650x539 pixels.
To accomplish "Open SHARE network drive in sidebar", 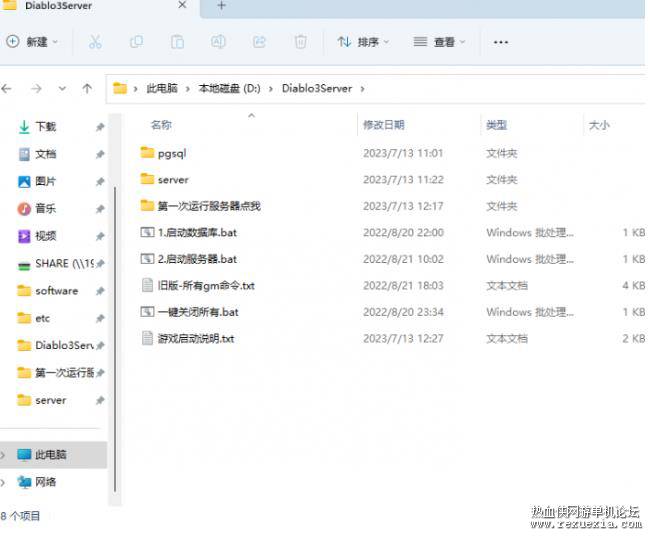I will [x=56, y=264].
